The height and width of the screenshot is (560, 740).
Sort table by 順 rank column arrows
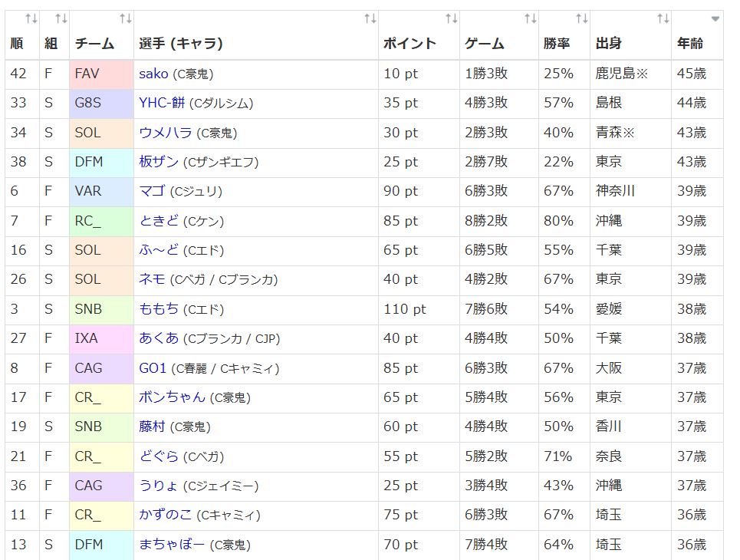pyautogui.click(x=31, y=18)
